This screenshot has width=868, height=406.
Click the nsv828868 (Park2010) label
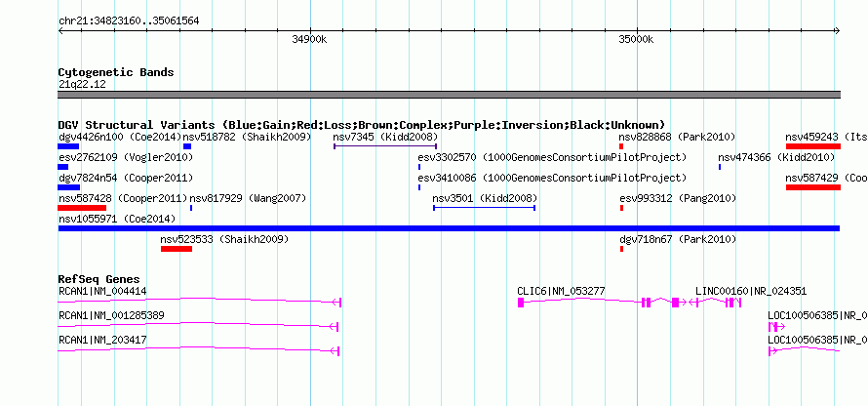click(677, 137)
